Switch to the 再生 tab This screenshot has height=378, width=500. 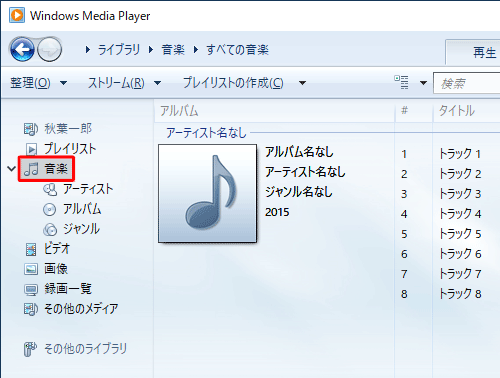484,53
